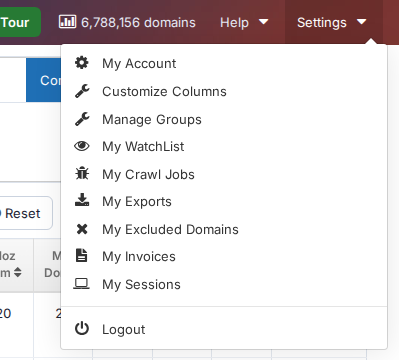The image size is (399, 360).
Task: Click the Reset button
Action: point(25,213)
